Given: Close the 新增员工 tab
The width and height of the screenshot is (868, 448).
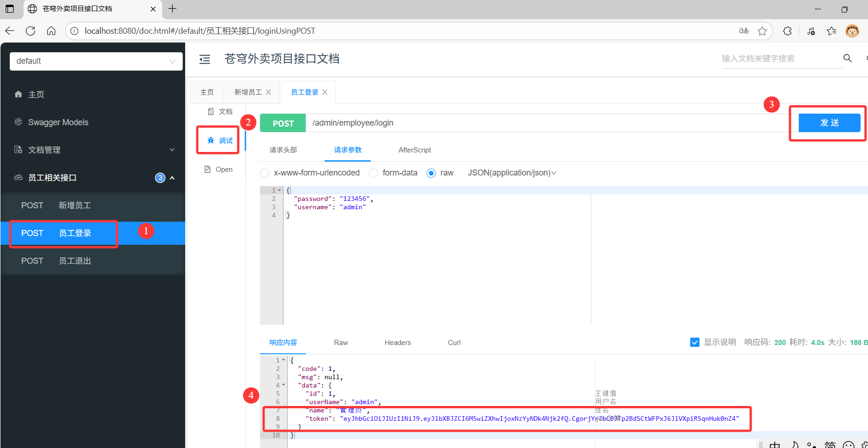Looking at the screenshot, I should click(269, 92).
